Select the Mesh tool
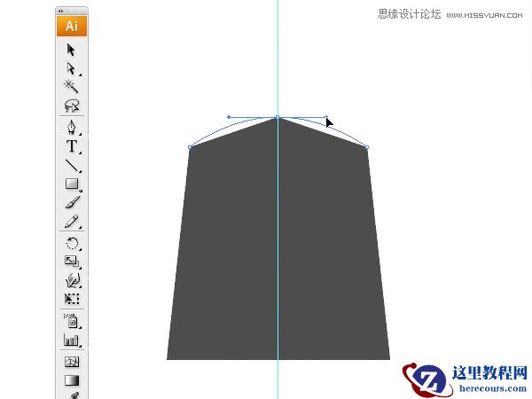 tap(72, 362)
